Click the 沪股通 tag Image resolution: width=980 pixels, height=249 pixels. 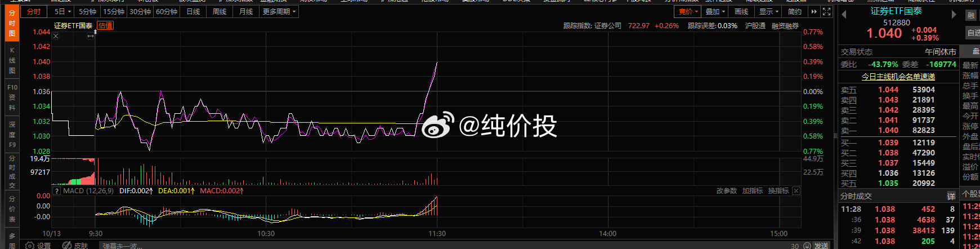755,26
